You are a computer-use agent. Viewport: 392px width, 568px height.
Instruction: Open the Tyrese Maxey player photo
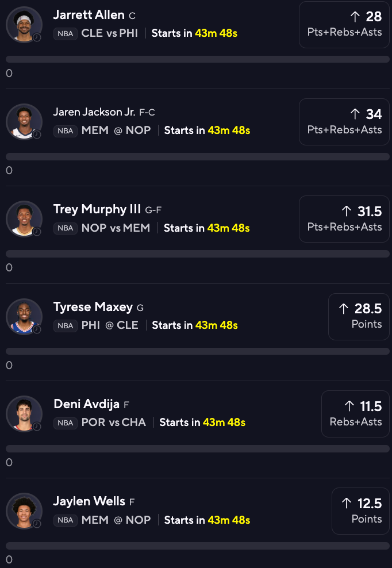[24, 316]
